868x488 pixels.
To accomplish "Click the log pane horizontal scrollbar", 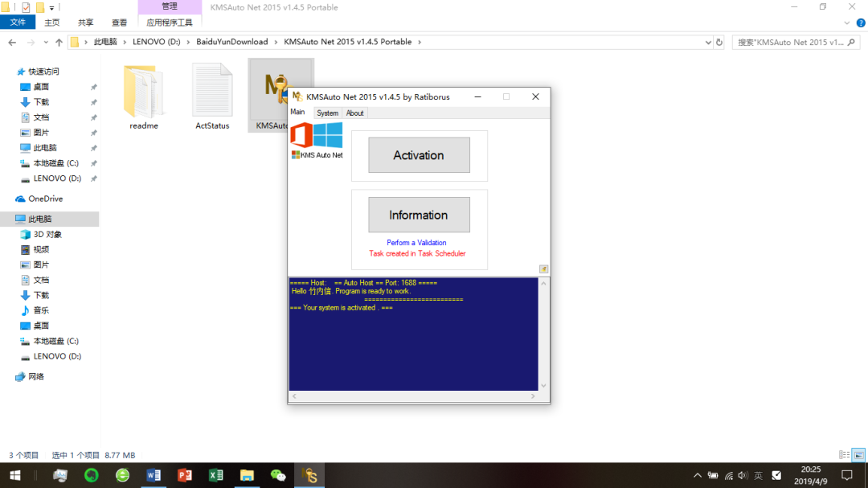I will pyautogui.click(x=414, y=396).
